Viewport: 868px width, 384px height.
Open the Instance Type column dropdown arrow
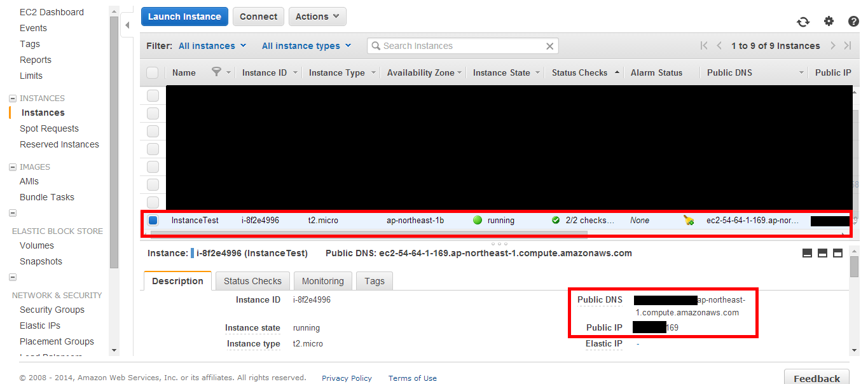(373, 72)
